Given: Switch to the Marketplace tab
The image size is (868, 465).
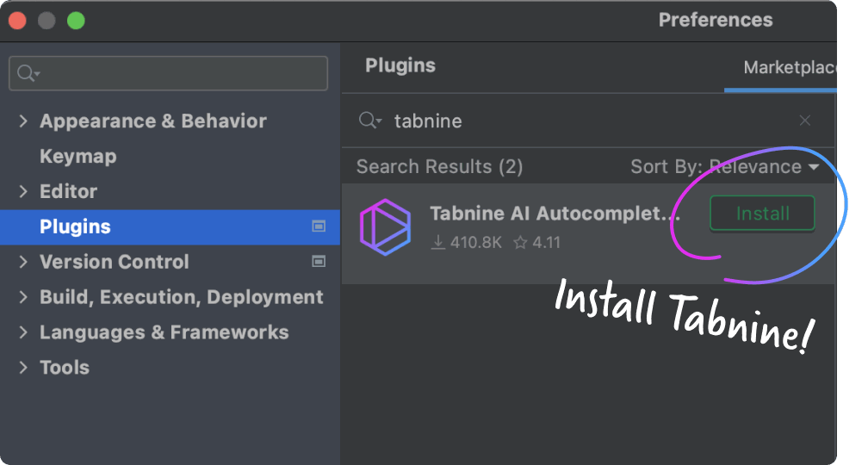Looking at the screenshot, I should point(789,67).
